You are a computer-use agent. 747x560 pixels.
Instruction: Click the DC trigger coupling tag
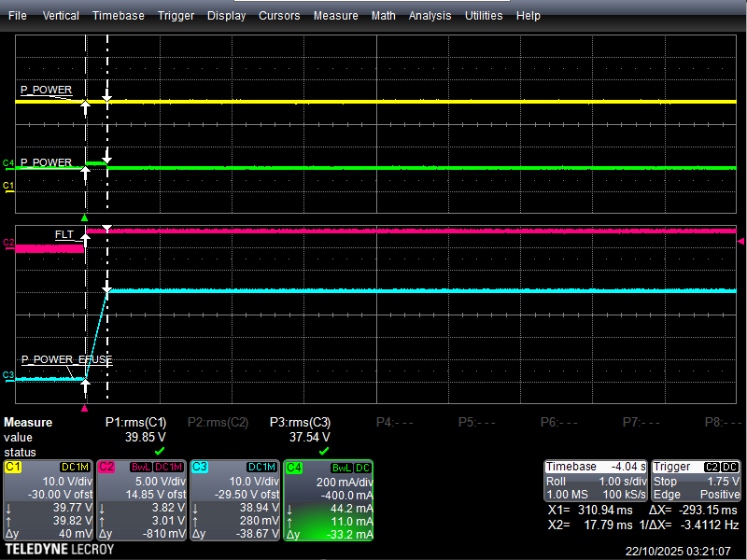(x=730, y=467)
